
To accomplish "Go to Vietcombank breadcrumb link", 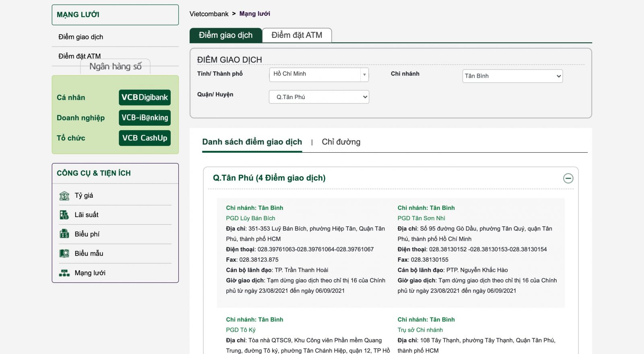I will coord(209,14).
